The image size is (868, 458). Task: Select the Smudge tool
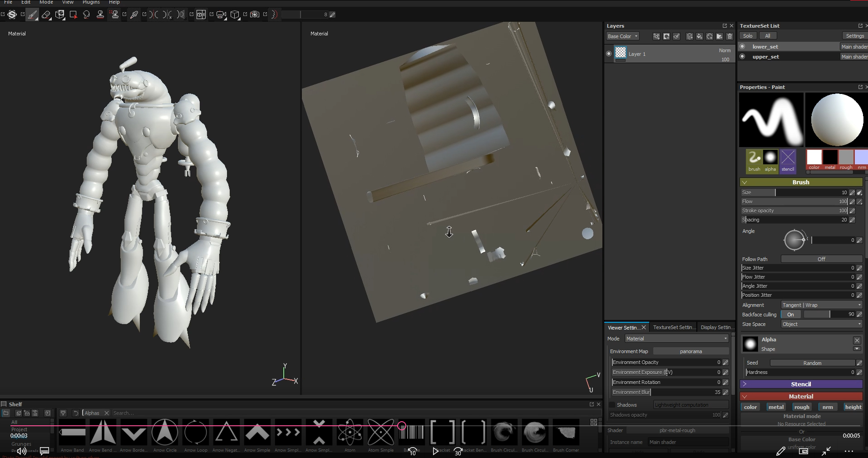[87, 15]
